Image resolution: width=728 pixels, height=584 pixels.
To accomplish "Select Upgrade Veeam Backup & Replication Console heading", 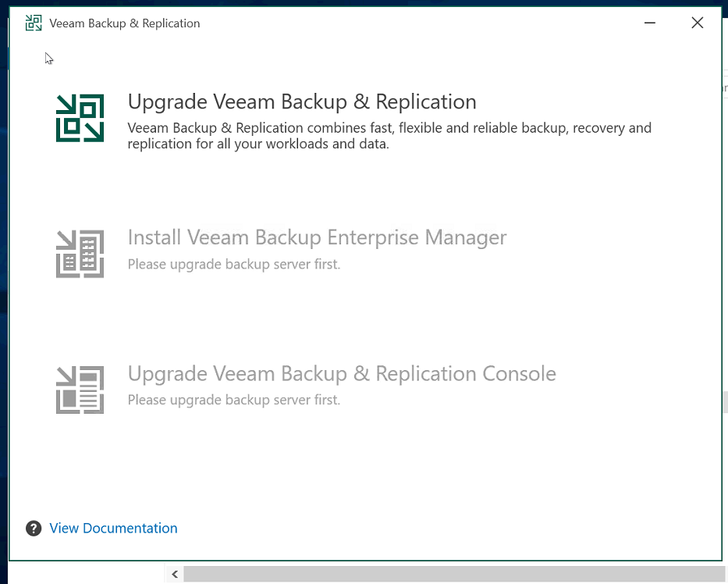I will [342, 373].
